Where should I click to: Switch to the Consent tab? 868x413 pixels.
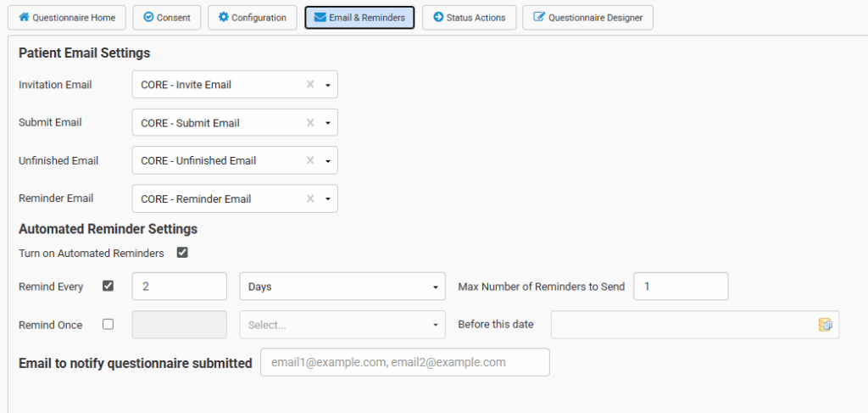pyautogui.click(x=167, y=18)
